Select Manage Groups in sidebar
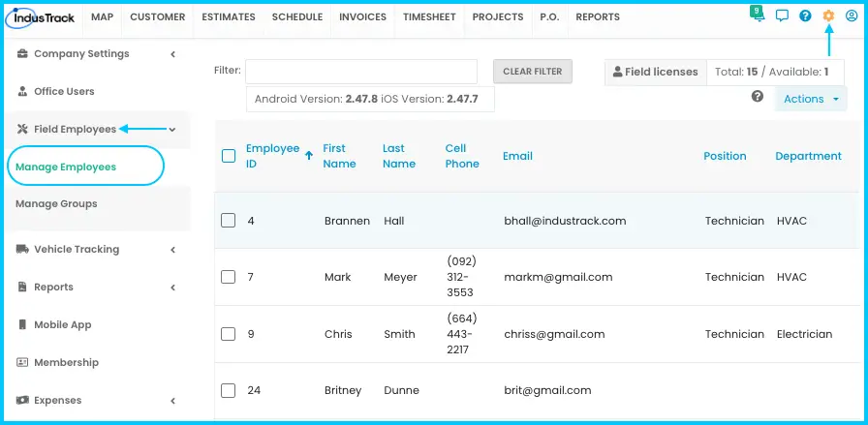 (x=56, y=203)
